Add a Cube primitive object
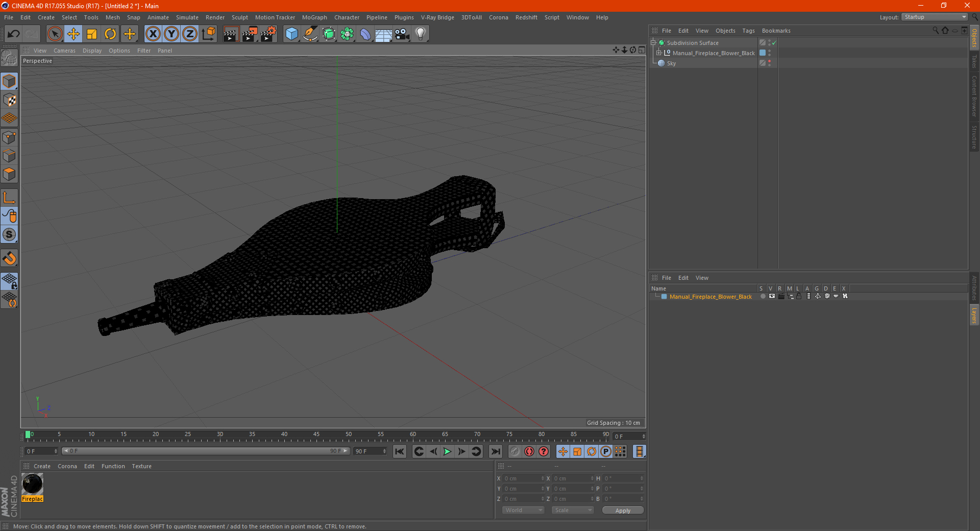The image size is (980, 531). [291, 34]
